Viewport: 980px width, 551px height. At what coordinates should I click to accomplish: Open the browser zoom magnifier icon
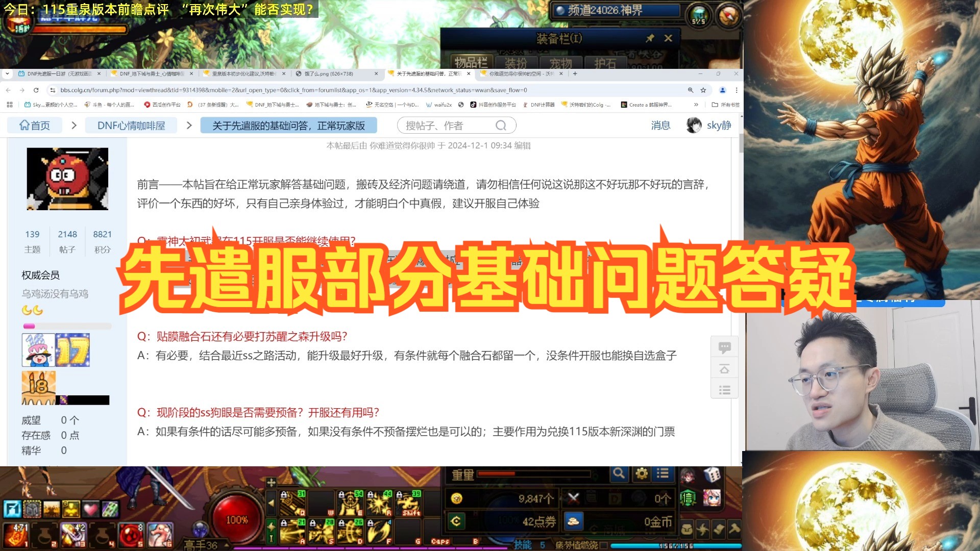coord(691,90)
